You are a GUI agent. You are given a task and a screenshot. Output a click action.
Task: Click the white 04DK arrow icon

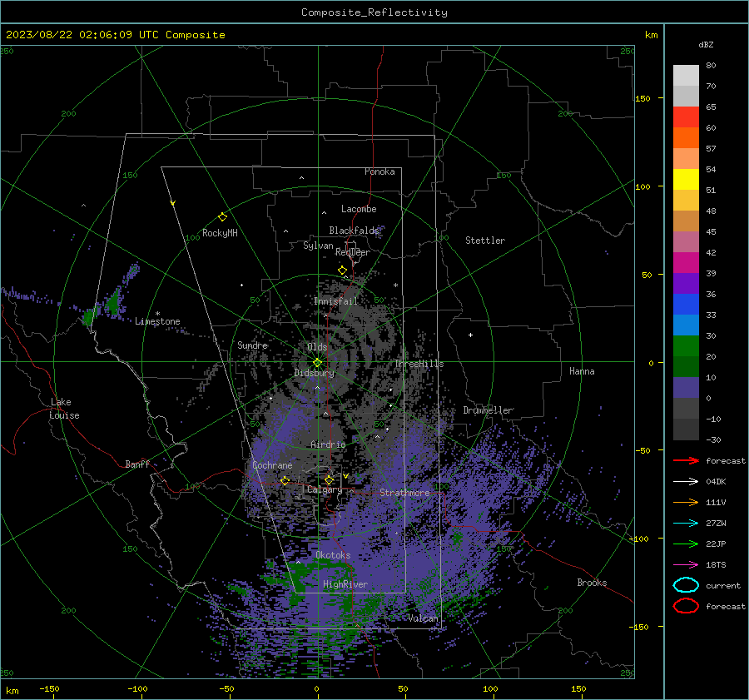point(686,481)
